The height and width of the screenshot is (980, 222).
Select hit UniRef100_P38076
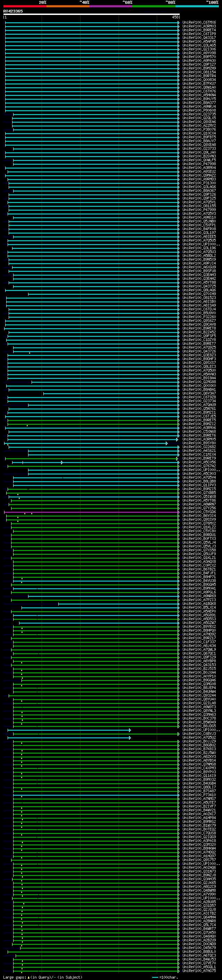click(x=199, y=129)
